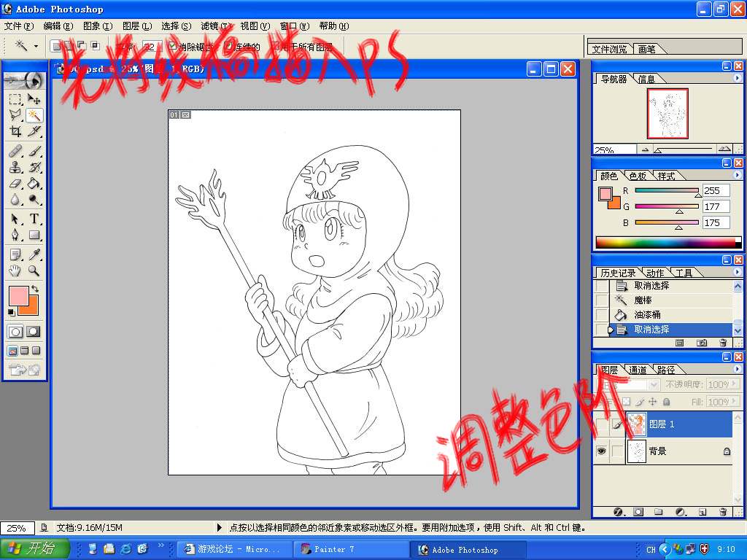The height and width of the screenshot is (560, 747).
Task: Switch to Standard edit mode
Action: [15, 332]
